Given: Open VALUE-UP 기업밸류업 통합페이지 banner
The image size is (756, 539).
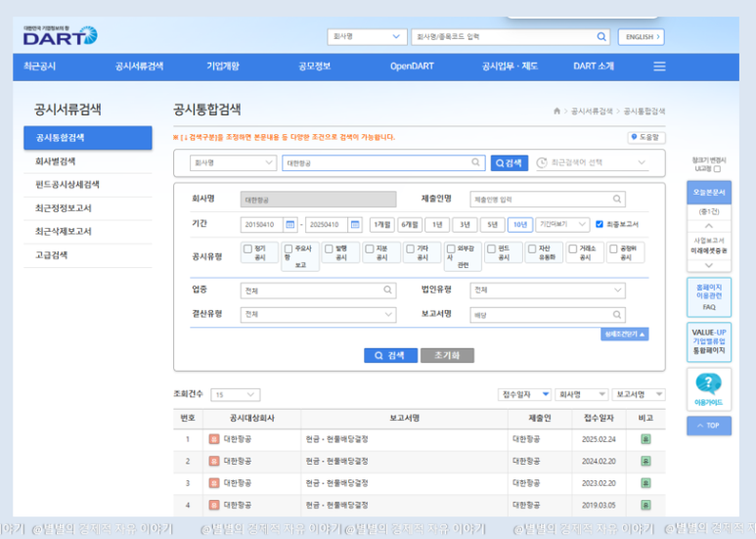Looking at the screenshot, I should 708,341.
